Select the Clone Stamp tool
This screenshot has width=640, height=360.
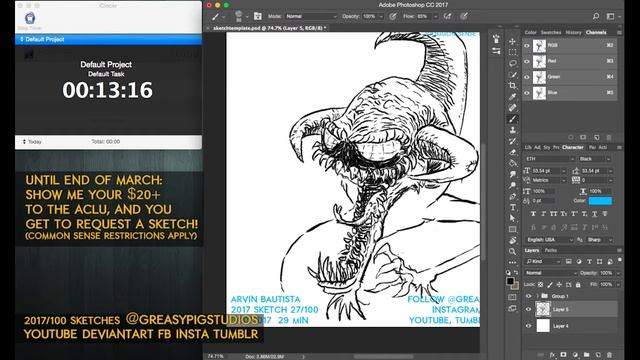512,130
